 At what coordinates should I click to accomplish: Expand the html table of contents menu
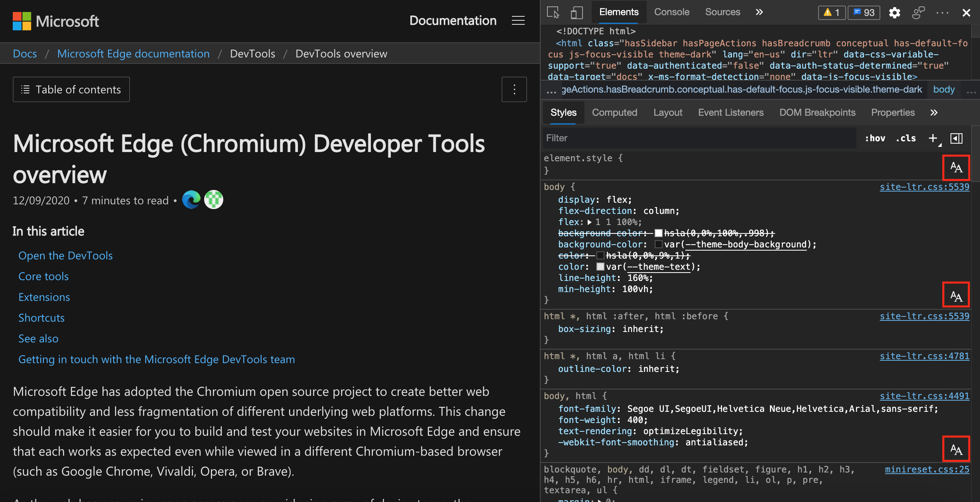pyautogui.click(x=72, y=89)
